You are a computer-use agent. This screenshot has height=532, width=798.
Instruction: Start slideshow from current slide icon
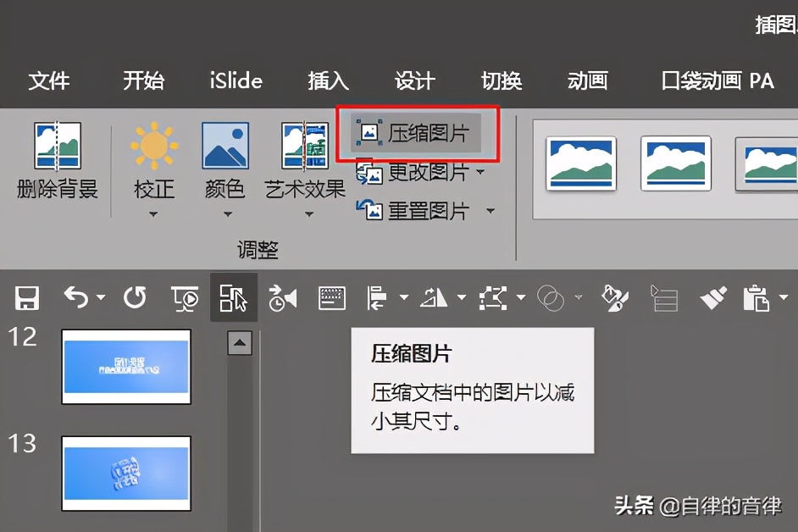(x=185, y=297)
